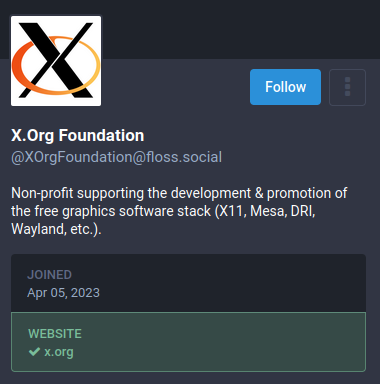
Task: Follow the X.Org Foundation account
Action: (x=285, y=87)
